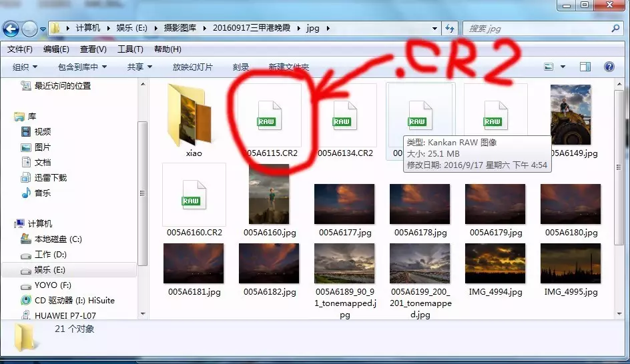Select thumbnail 005A6149.jpg
This screenshot has width=630, height=364.
point(571,115)
